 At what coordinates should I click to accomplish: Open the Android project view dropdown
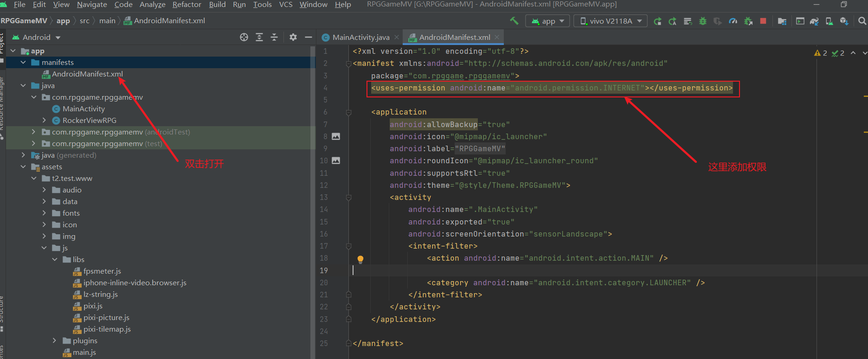click(37, 37)
